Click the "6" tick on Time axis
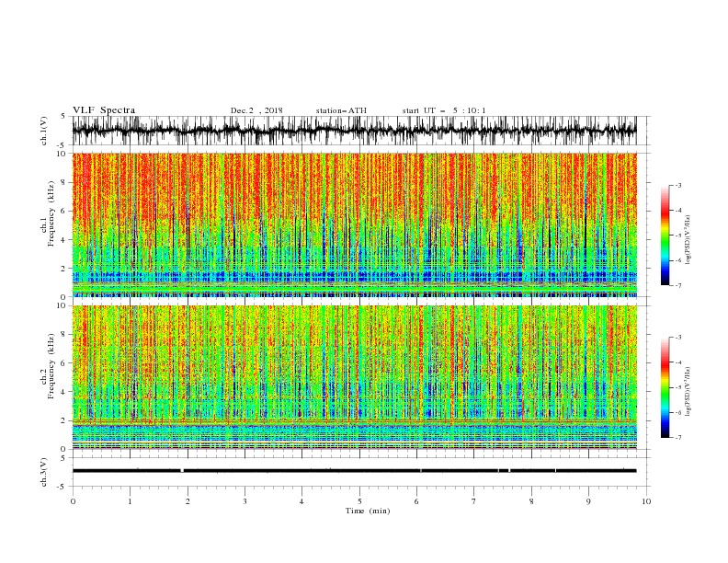Viewport: 728px width, 563px height. coord(416,501)
